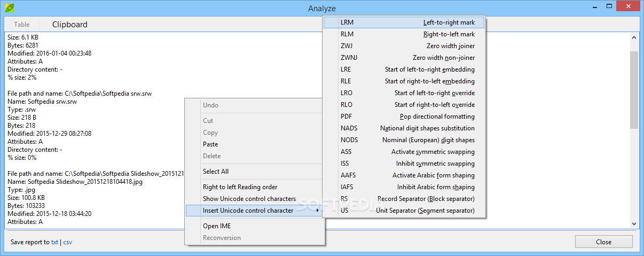The height and width of the screenshot is (256, 644).
Task: Click the Close button
Action: click(603, 242)
